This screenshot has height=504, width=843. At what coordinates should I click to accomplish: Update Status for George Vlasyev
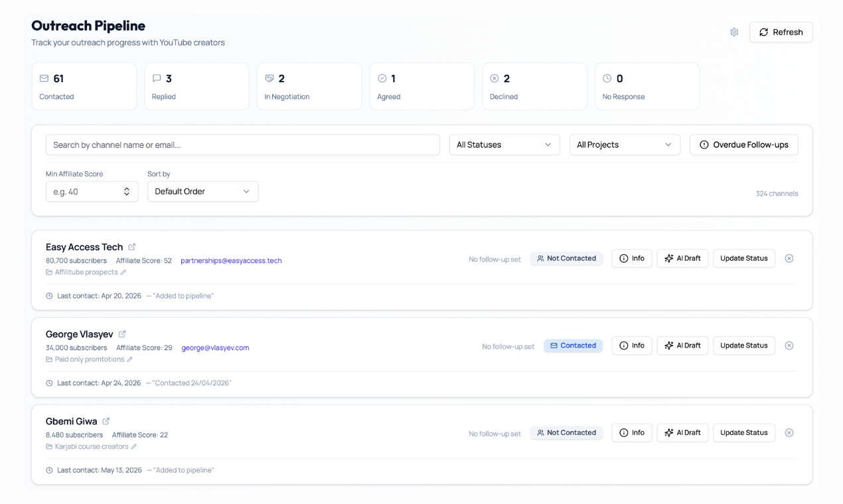click(744, 346)
